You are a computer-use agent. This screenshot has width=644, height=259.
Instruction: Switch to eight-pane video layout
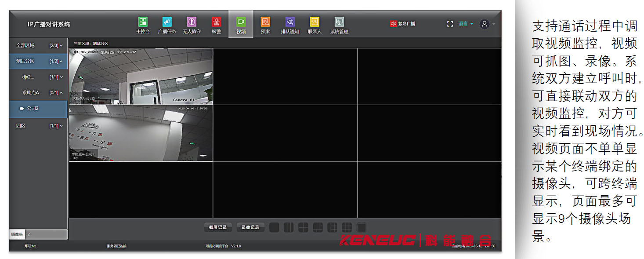click(x=333, y=227)
